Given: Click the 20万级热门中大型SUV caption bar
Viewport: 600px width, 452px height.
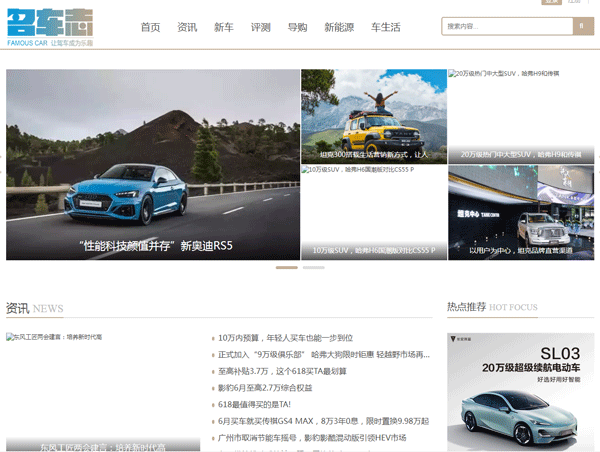Looking at the screenshot, I should (521, 155).
